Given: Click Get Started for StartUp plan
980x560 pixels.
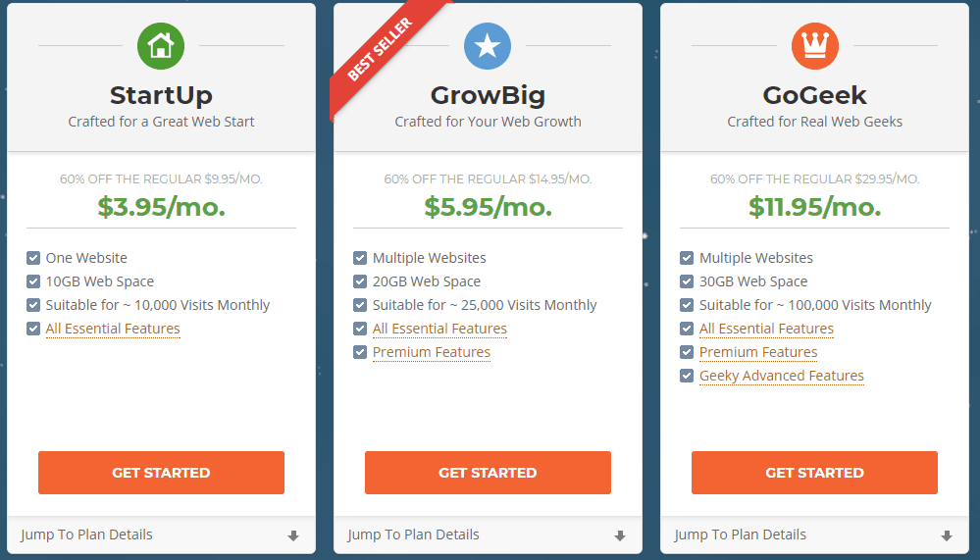Looking at the screenshot, I should click(161, 473).
